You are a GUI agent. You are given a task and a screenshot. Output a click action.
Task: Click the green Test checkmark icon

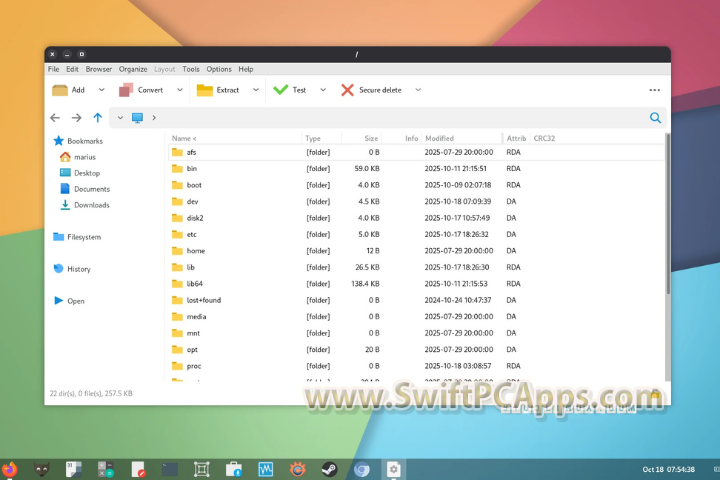pos(281,90)
